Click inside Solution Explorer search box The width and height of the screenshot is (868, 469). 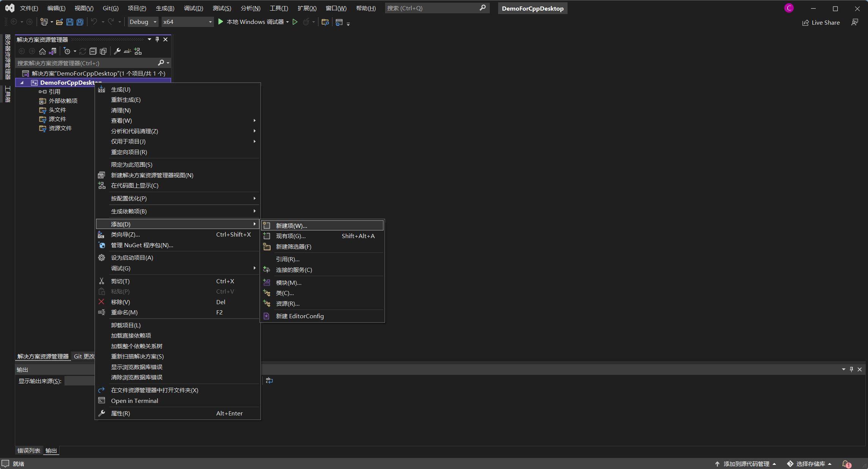pyautogui.click(x=86, y=63)
